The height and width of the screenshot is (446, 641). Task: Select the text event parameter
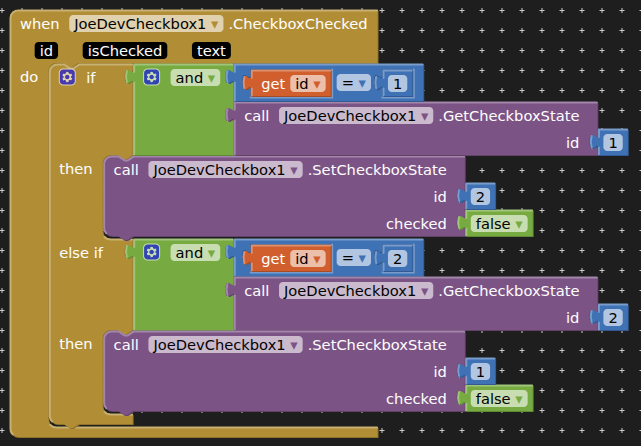[x=211, y=50]
